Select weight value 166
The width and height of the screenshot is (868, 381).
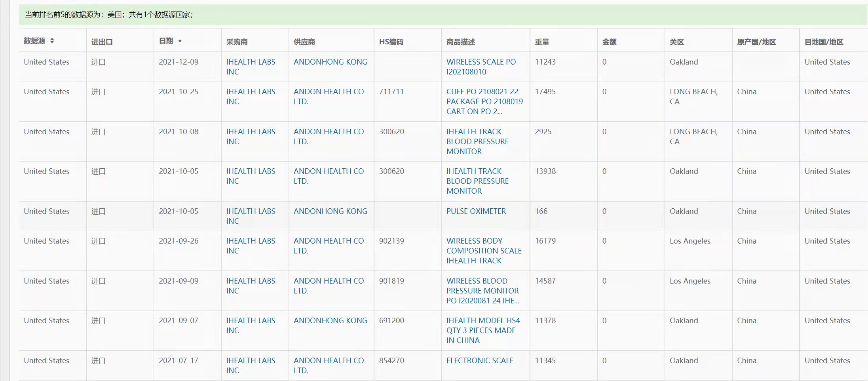click(541, 211)
